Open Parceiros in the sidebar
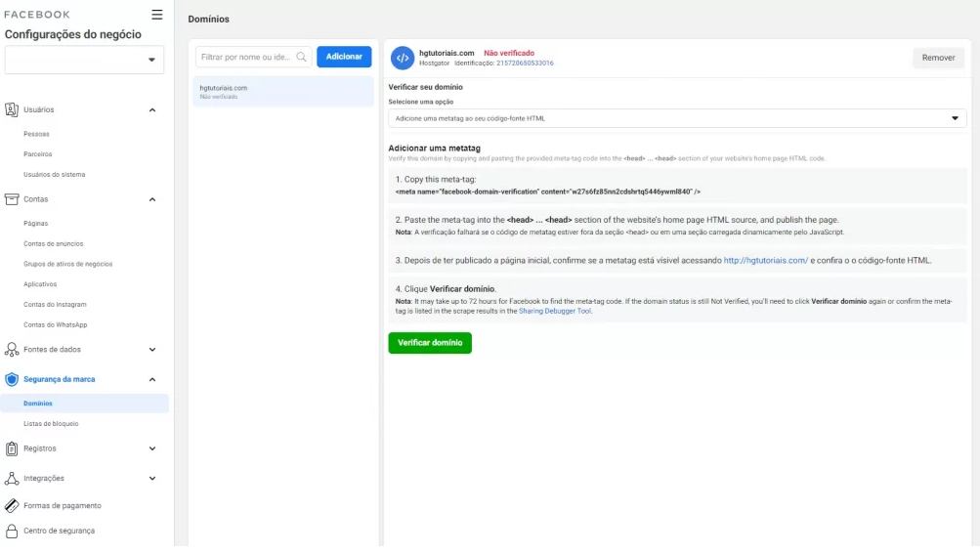980x554 pixels. [x=37, y=153]
